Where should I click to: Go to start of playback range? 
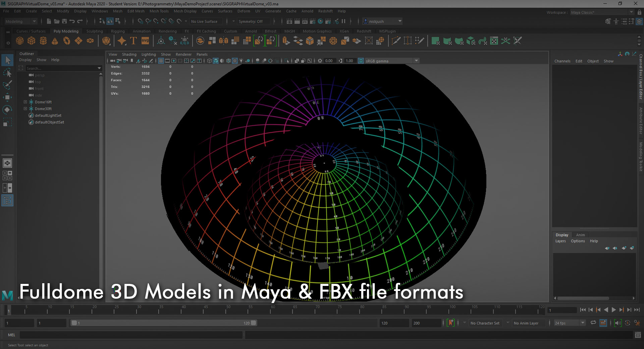click(x=583, y=310)
